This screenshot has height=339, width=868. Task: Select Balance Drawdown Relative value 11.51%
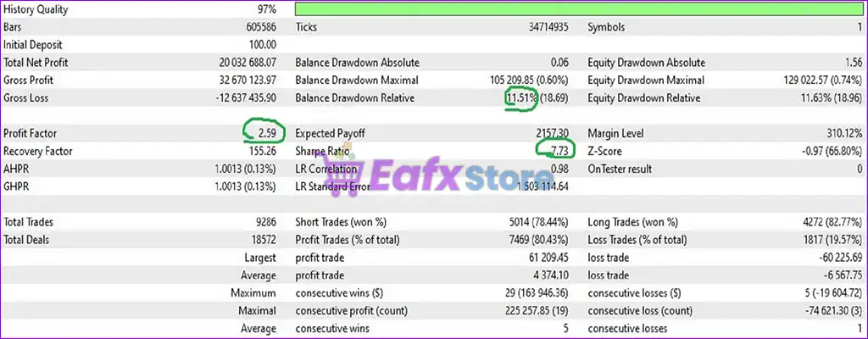(521, 98)
